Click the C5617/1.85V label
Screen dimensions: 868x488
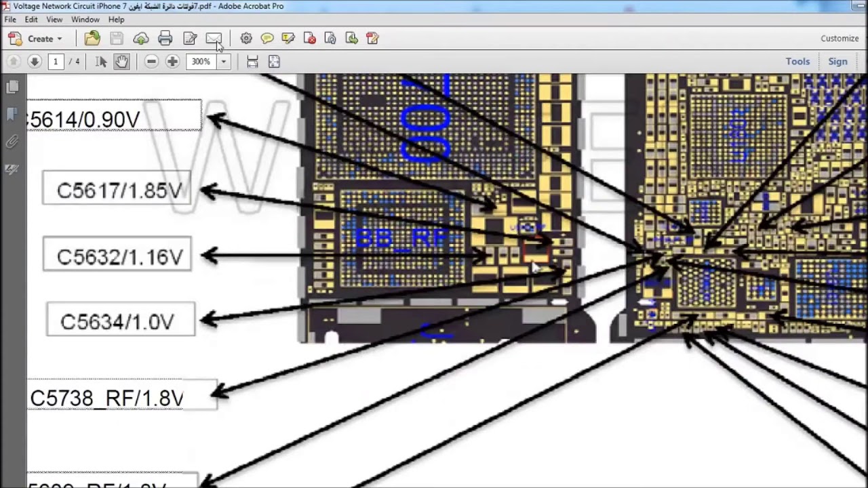(x=117, y=188)
